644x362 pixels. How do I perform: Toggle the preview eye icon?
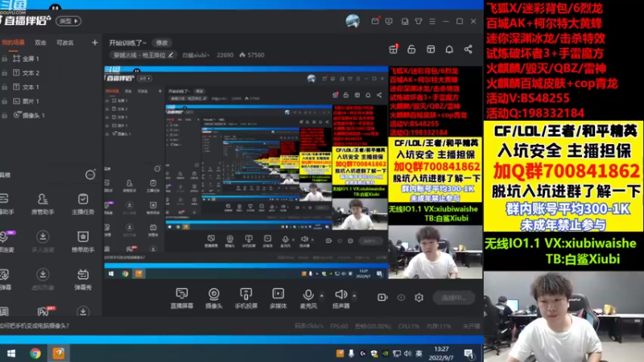point(401,297)
